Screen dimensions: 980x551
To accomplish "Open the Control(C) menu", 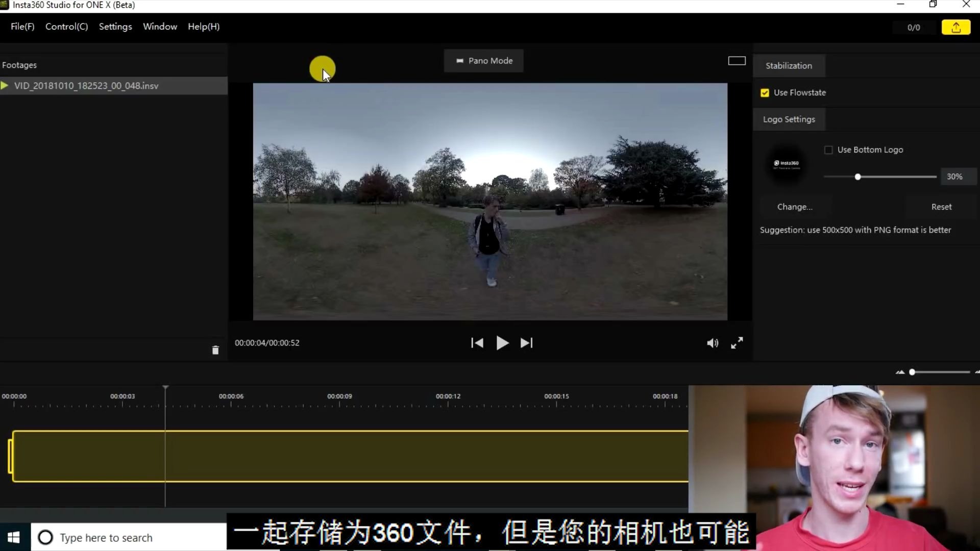I will tap(66, 27).
